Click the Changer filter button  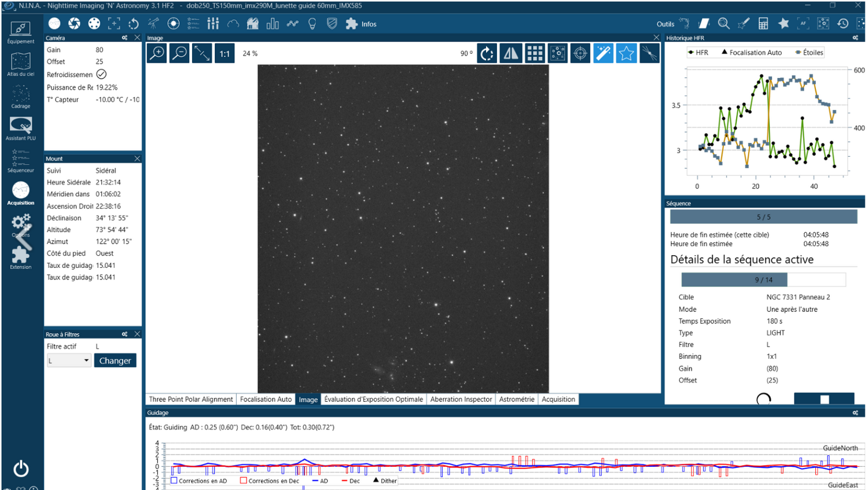(115, 360)
